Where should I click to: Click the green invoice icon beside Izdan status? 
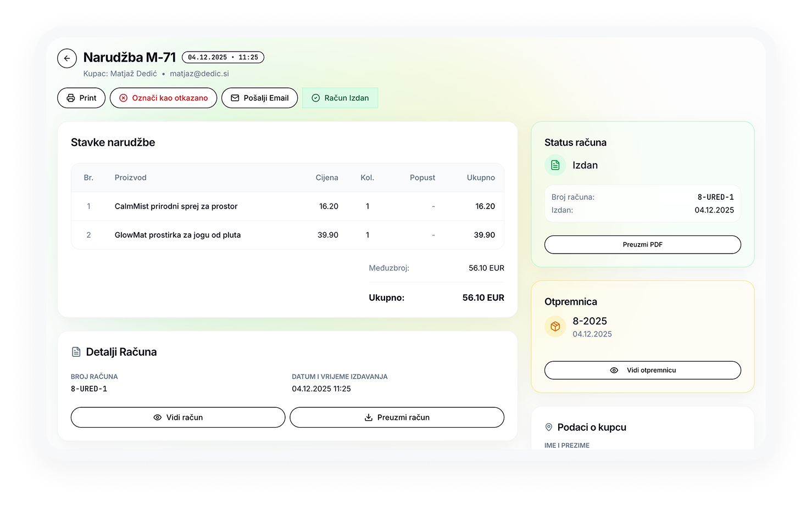click(x=555, y=165)
